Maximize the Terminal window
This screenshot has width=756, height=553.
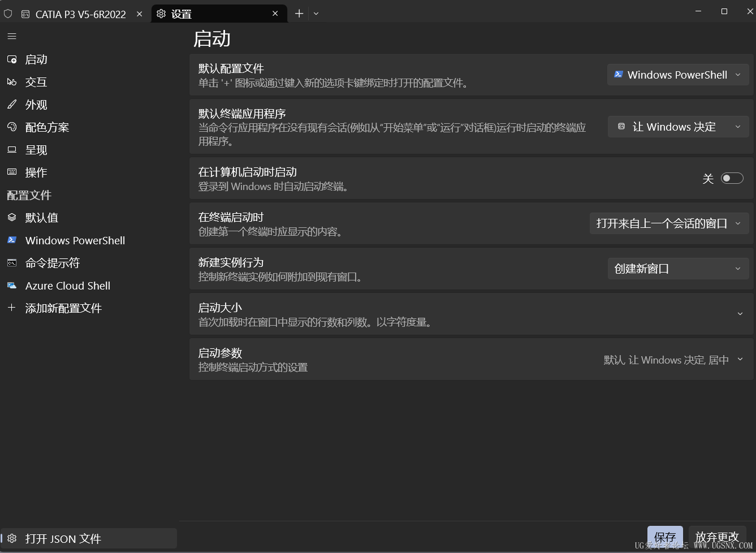[x=724, y=11]
